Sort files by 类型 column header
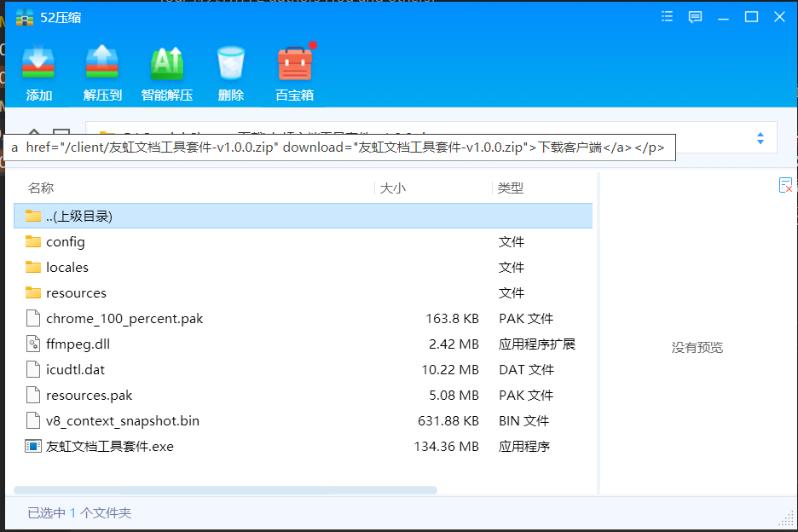This screenshot has height=532, width=798. [x=511, y=188]
